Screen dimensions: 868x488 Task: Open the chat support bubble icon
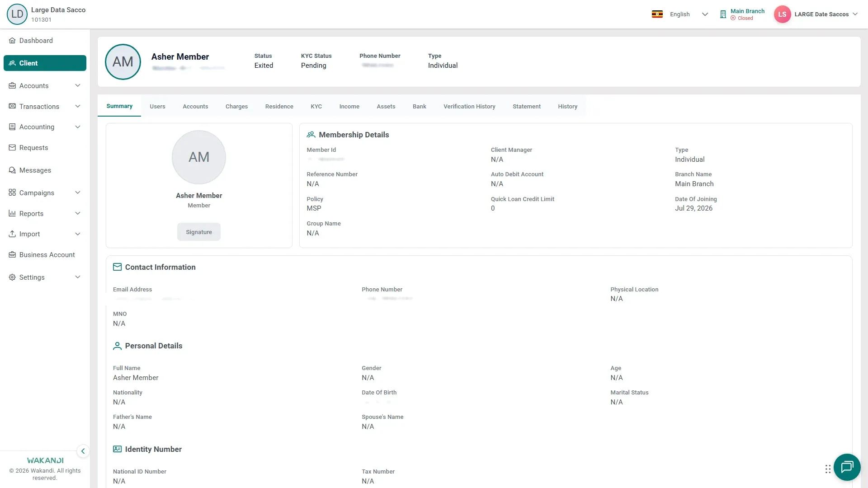pos(847,467)
